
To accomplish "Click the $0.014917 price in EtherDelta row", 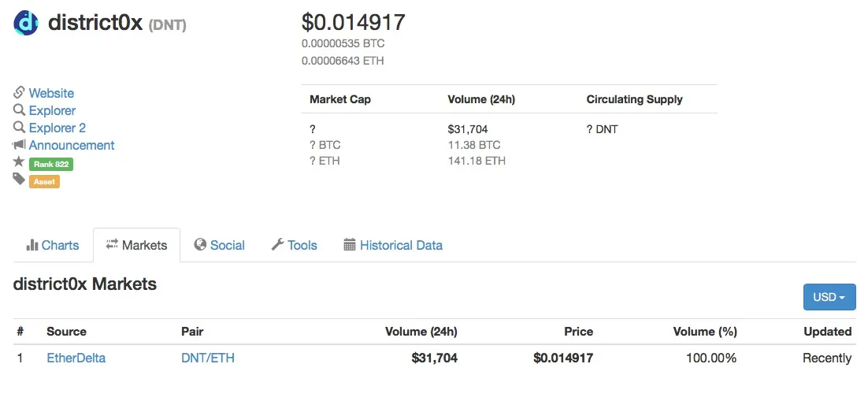I will coord(563,358).
